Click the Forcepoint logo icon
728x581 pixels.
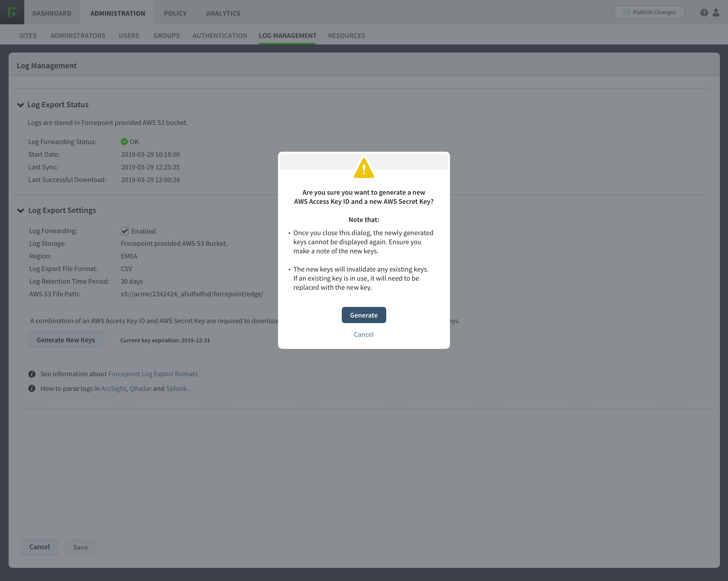coord(12,12)
